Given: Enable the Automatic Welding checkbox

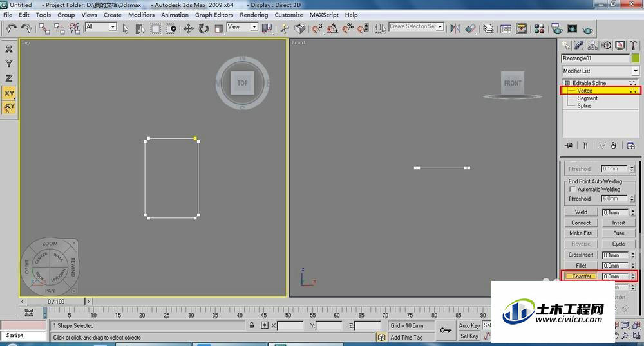Looking at the screenshot, I should pos(572,189).
